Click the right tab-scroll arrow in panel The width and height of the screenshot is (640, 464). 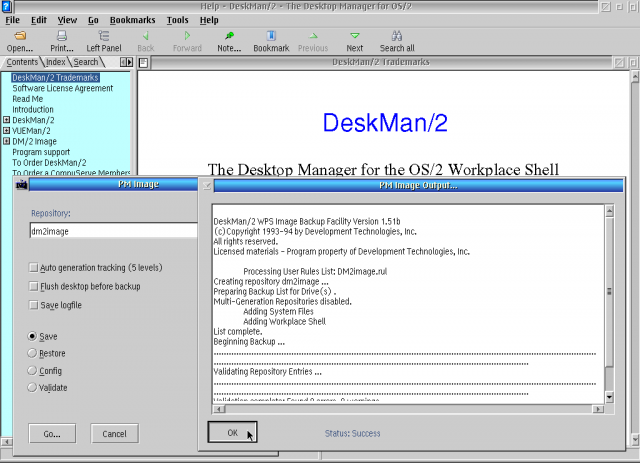pos(130,62)
